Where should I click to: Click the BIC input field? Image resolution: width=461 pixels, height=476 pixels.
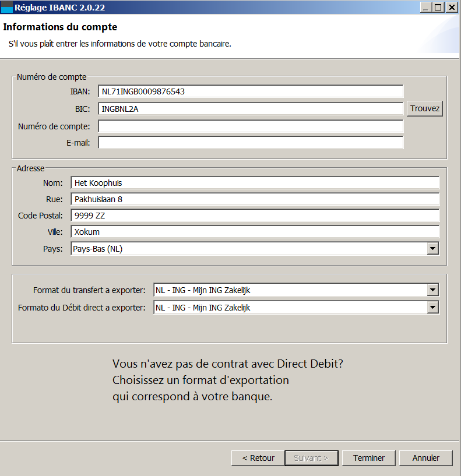(x=251, y=109)
